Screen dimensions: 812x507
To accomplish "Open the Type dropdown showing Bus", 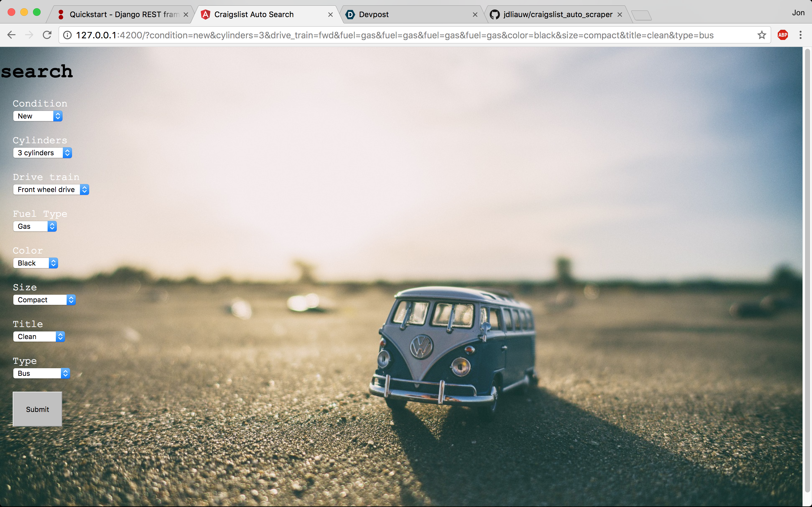I will (42, 373).
